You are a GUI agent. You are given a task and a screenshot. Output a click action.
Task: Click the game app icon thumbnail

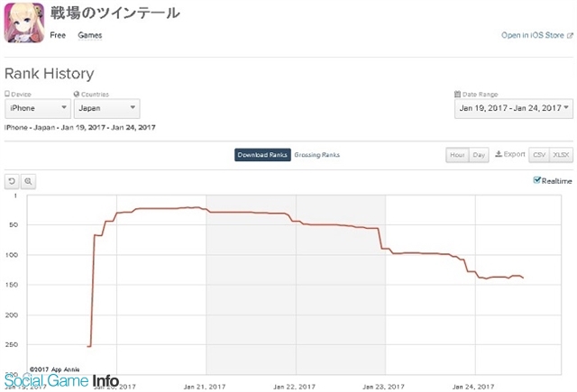[24, 23]
